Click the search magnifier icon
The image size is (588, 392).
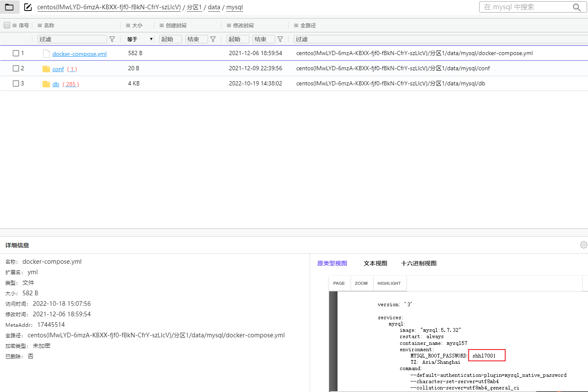tap(577, 7)
